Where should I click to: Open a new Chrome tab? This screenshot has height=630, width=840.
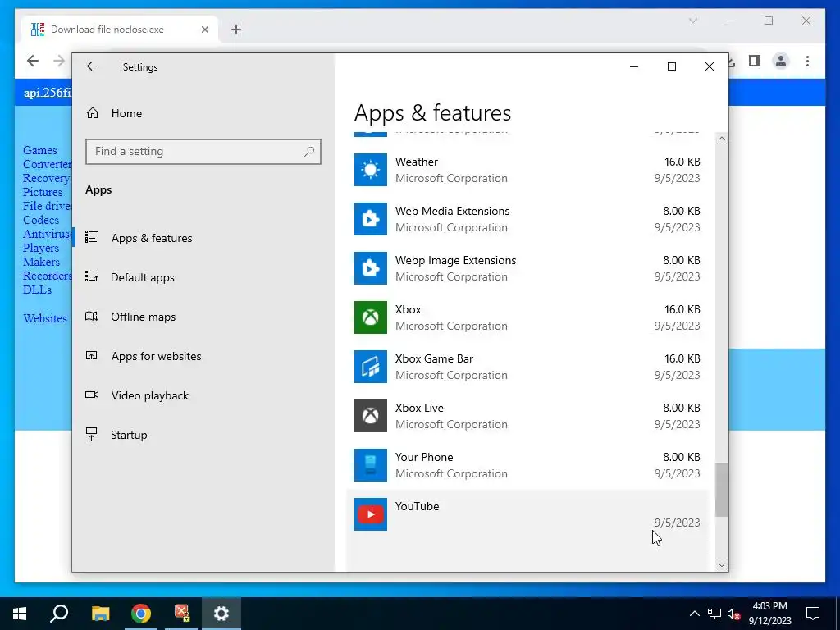point(236,30)
